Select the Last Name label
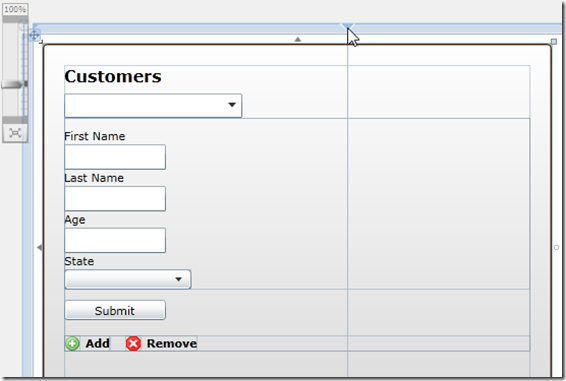This screenshot has width=566, height=381. coord(94,178)
